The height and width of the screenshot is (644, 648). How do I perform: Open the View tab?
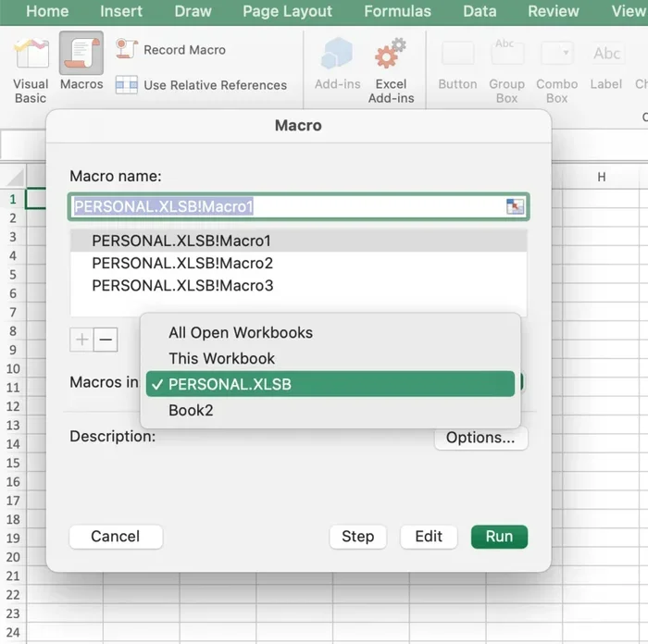pyautogui.click(x=629, y=11)
